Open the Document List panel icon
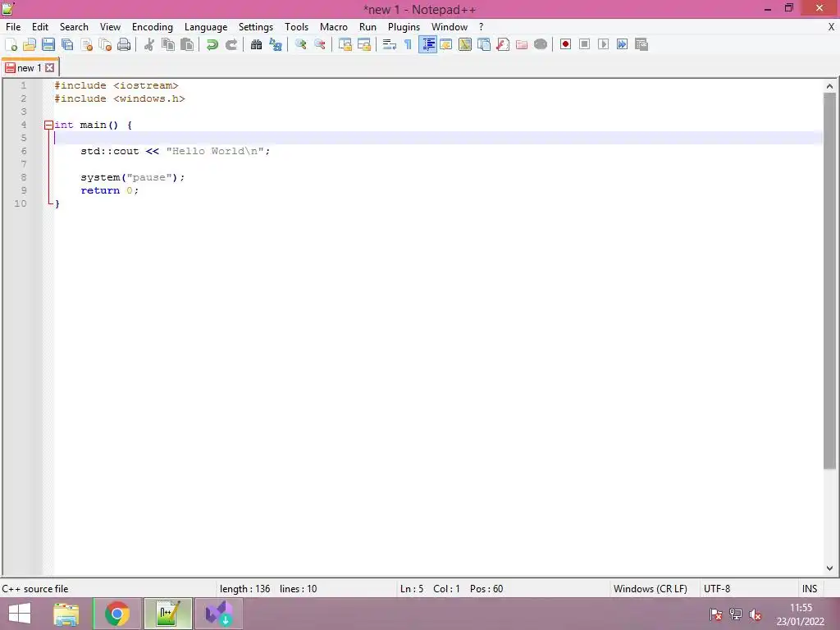Screen dimensions: 840x630 (484, 44)
